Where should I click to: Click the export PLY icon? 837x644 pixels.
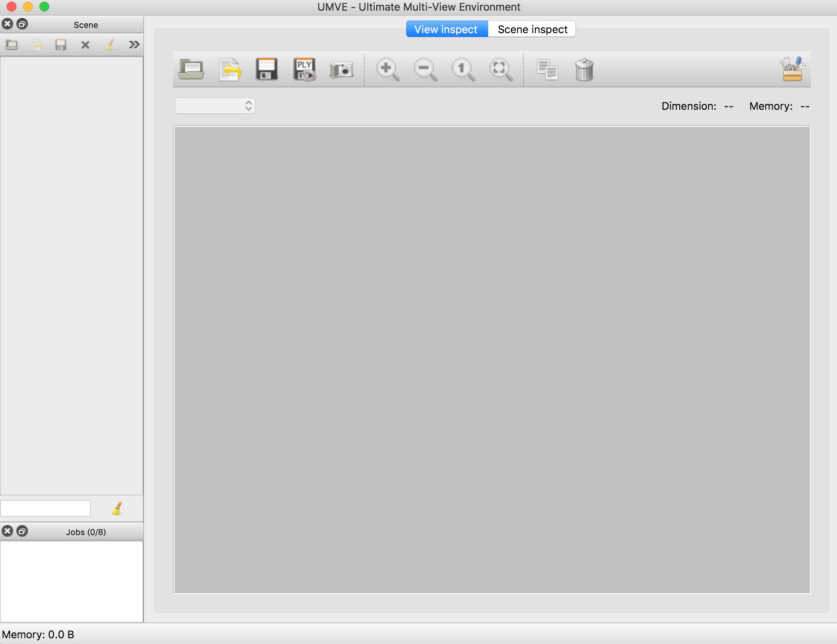coord(304,69)
